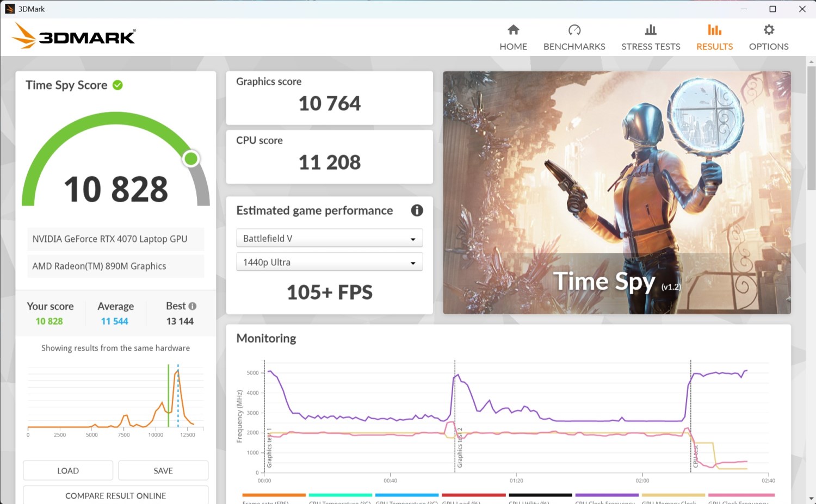Click the scrollbar up arrow

tap(811, 61)
